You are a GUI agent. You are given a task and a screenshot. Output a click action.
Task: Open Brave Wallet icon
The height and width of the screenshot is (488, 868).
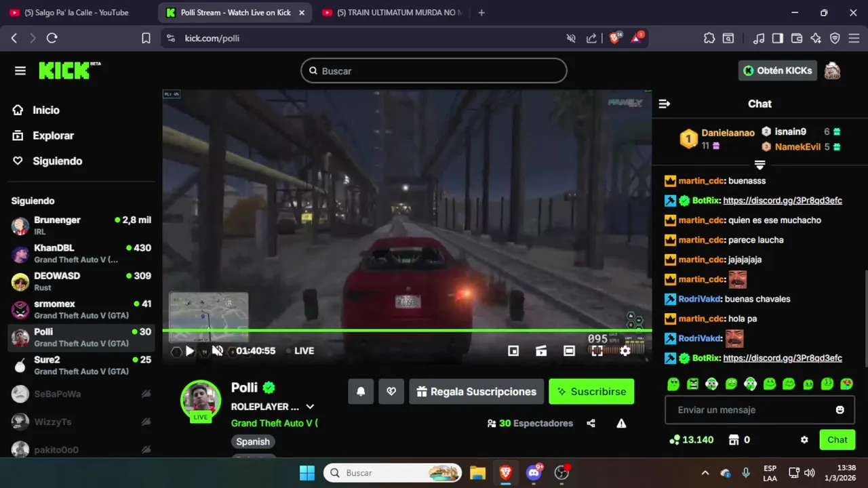click(797, 39)
